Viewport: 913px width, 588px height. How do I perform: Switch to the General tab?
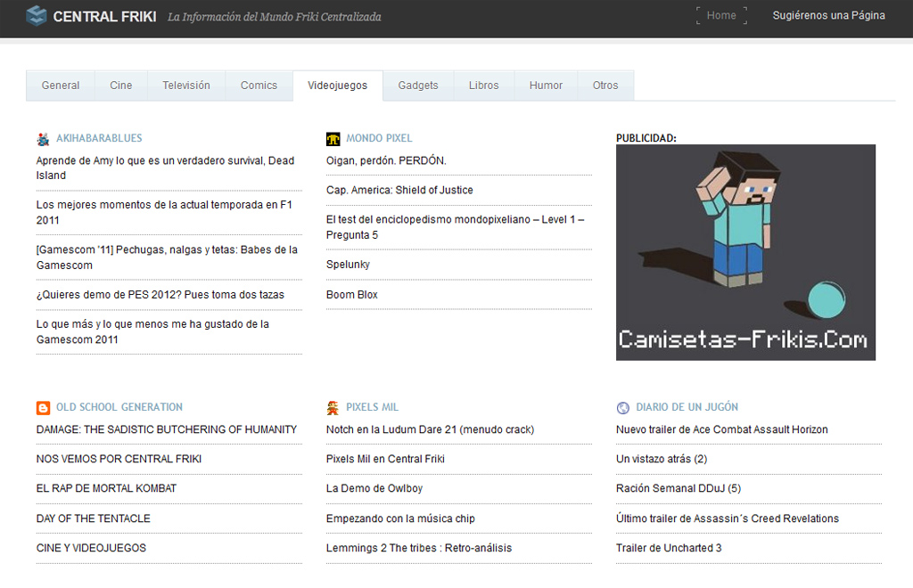pos(61,86)
